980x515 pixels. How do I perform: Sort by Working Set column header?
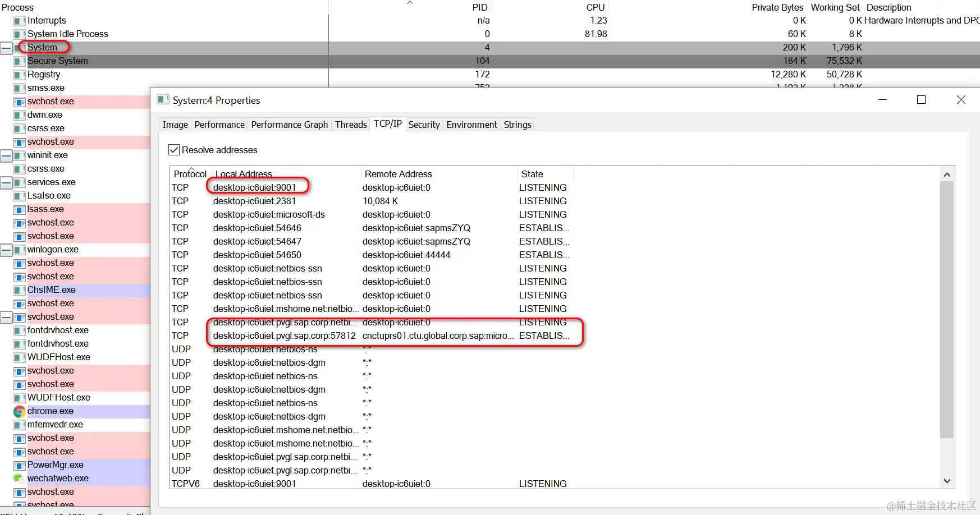835,7
